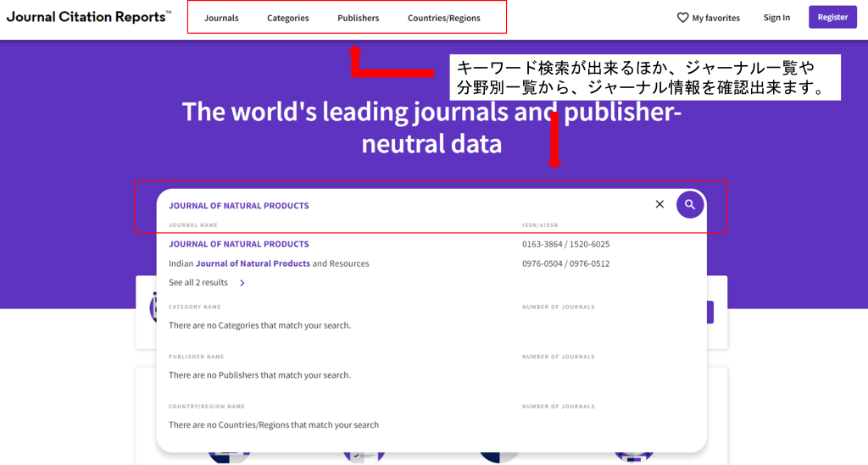Image resolution: width=868 pixels, height=465 pixels.
Task: Click the Sign In link
Action: [776, 17]
